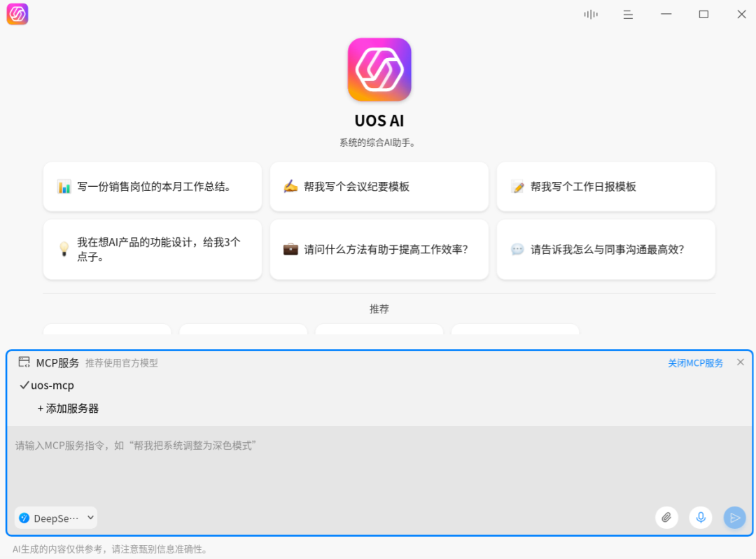
Task: Click 关闭MCP服务 link
Action: 695,363
